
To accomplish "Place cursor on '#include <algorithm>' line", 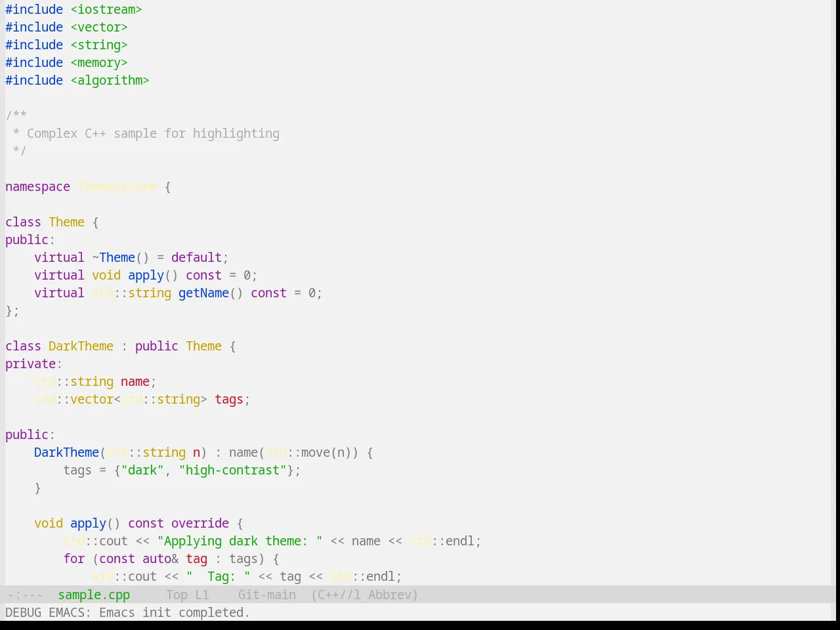I will coord(77,80).
